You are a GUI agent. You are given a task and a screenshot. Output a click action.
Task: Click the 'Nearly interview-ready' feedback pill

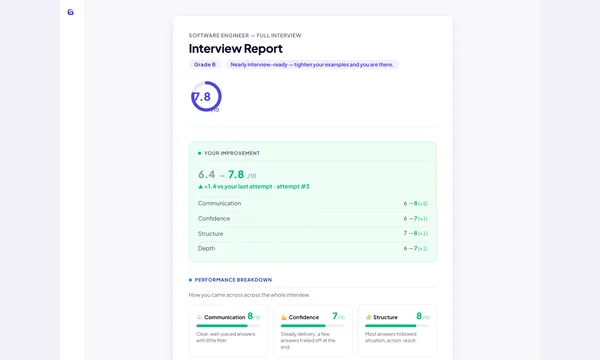pos(312,65)
